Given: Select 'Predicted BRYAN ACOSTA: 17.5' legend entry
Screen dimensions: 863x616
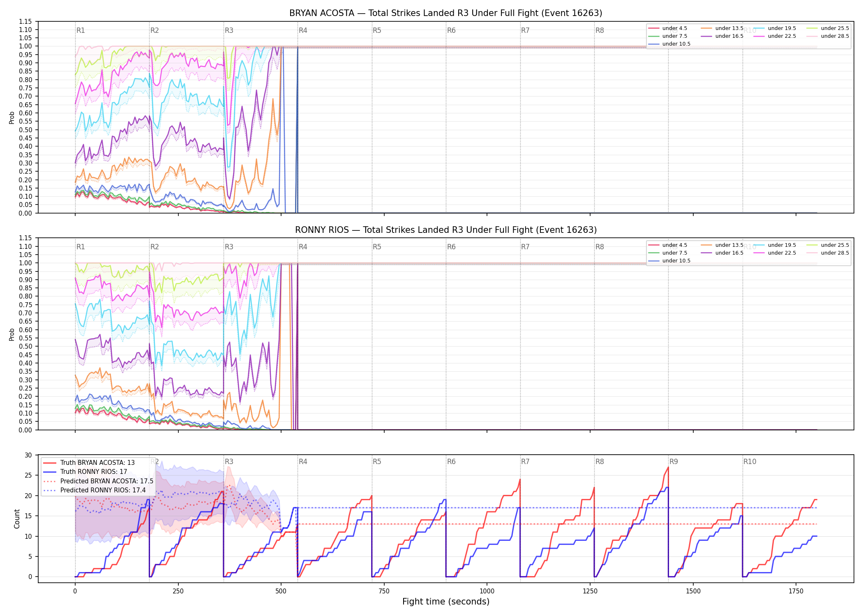Looking at the screenshot, I should (x=98, y=481).
